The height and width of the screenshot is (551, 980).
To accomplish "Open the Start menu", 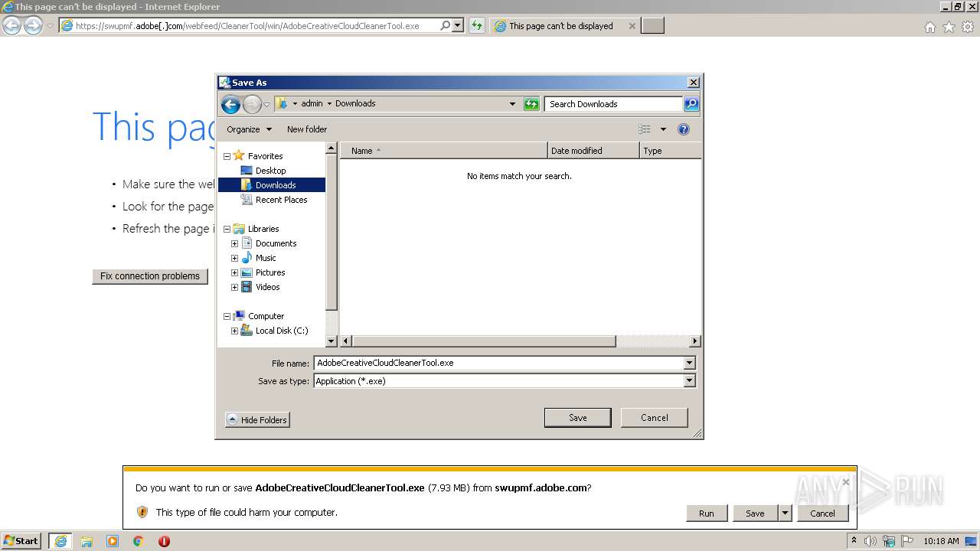I will (21, 541).
